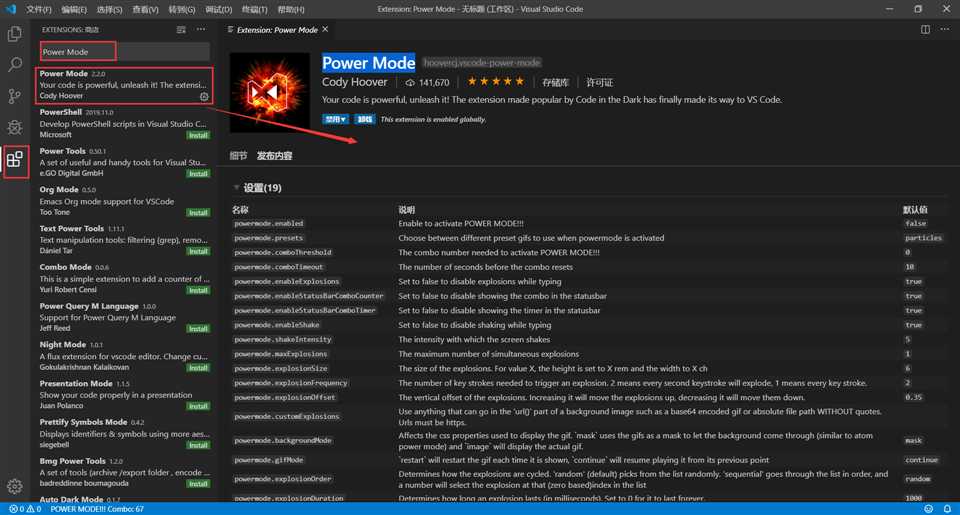Viewport: 960px width, 515px height.
Task: Click the Power Mode title heading
Action: [369, 62]
